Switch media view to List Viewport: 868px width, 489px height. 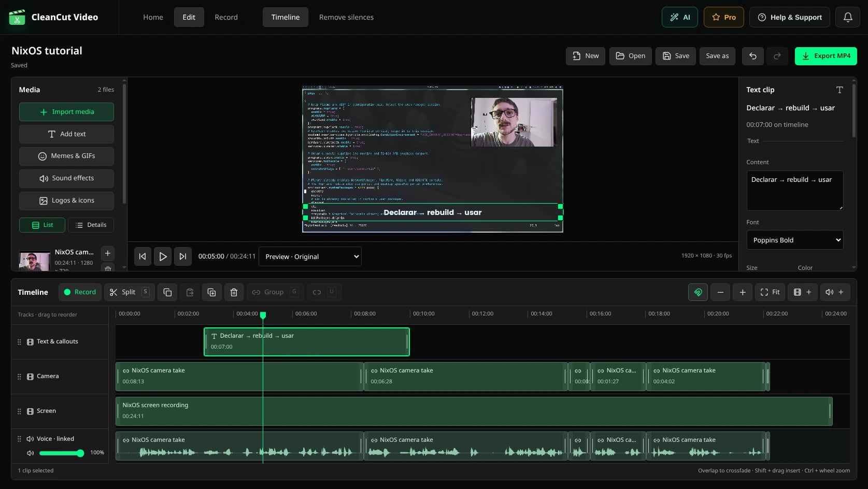[x=42, y=225]
